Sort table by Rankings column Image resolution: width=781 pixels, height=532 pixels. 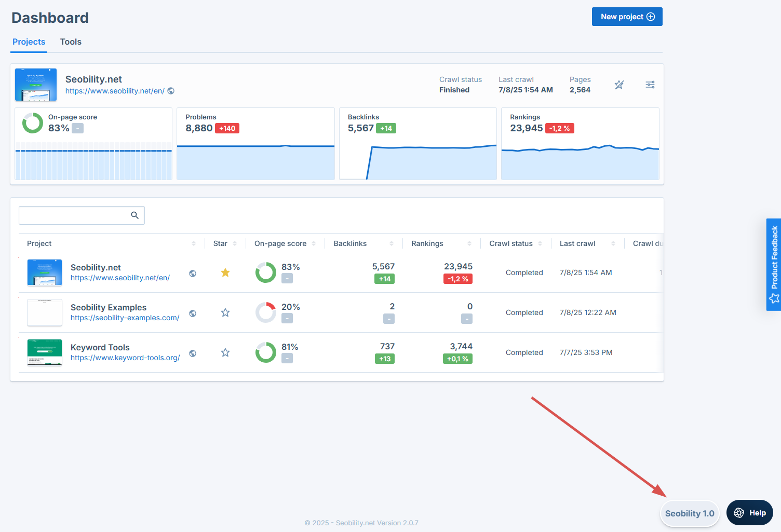tap(469, 243)
